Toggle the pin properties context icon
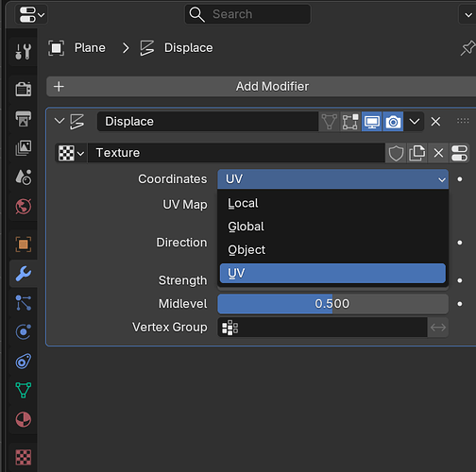The image size is (476, 472). click(x=467, y=48)
